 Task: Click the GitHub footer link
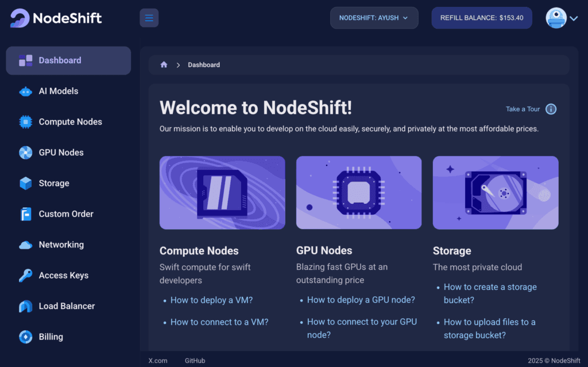[195, 361]
